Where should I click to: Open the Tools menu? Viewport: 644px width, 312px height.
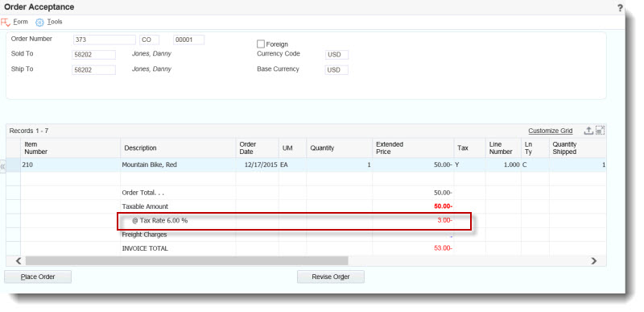[x=55, y=22]
